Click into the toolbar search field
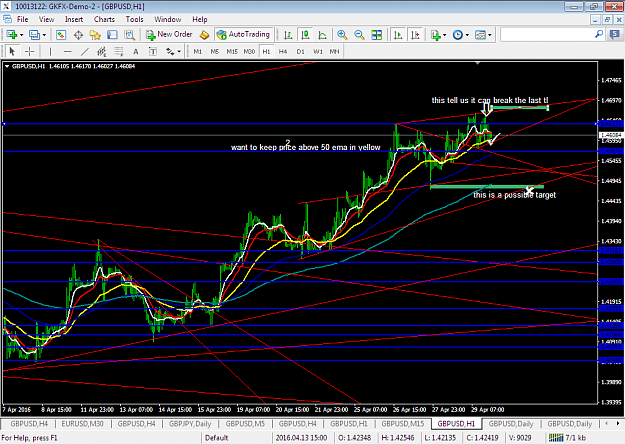This screenshot has height=444, width=625. click(547, 35)
